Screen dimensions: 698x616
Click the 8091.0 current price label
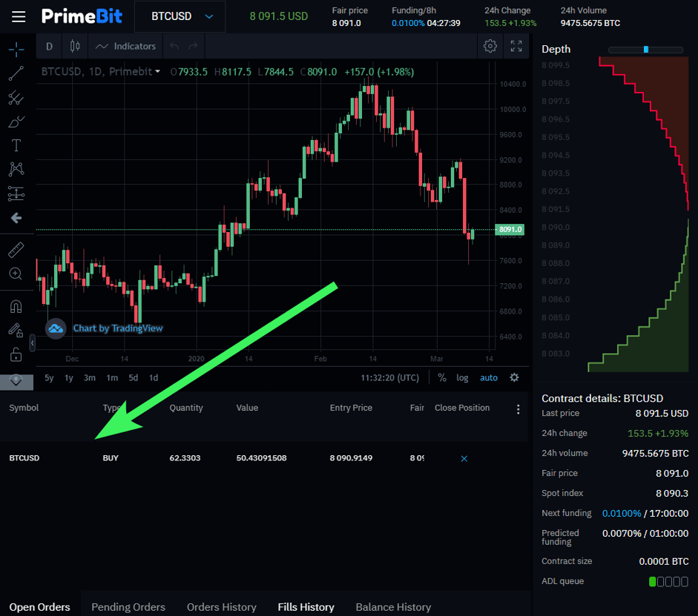pyautogui.click(x=510, y=230)
